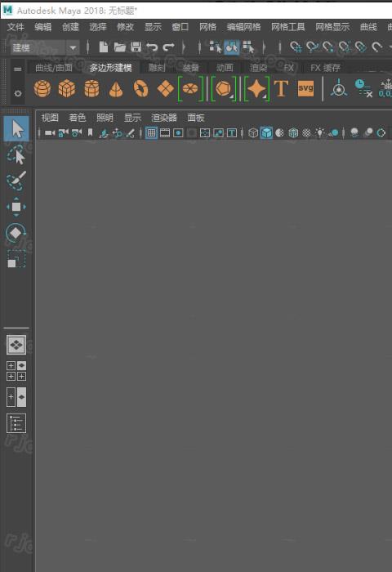
Task: Click the polygon Type T tool
Action: [x=281, y=88]
